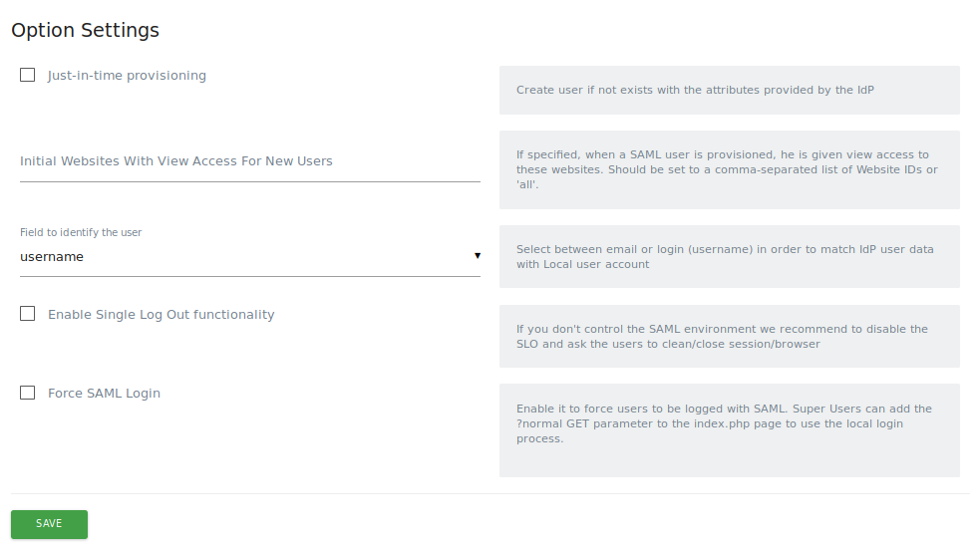Click the underline of the Initial Websites field
The width and height of the screenshot is (980, 550).
tap(249, 182)
